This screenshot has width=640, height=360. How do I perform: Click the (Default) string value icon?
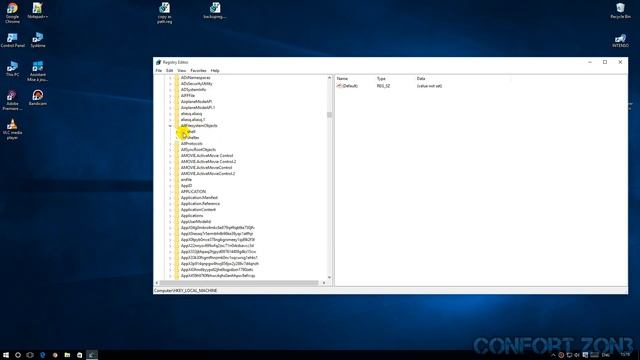(339, 86)
